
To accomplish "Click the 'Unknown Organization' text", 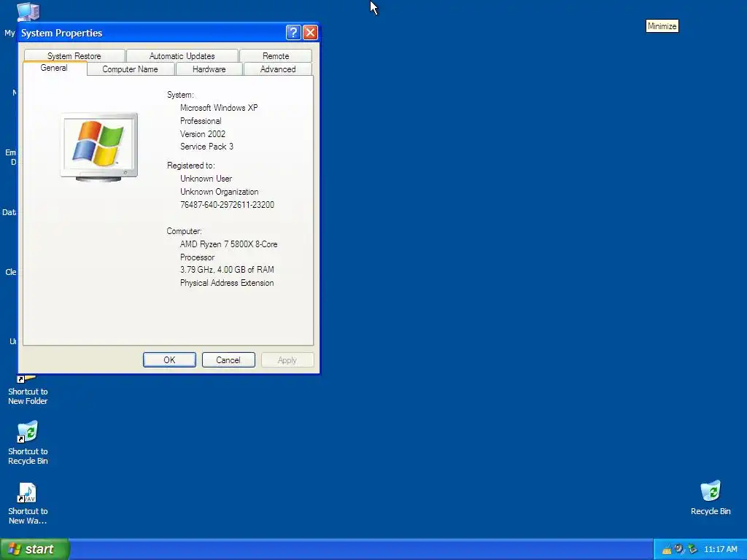I will click(219, 192).
